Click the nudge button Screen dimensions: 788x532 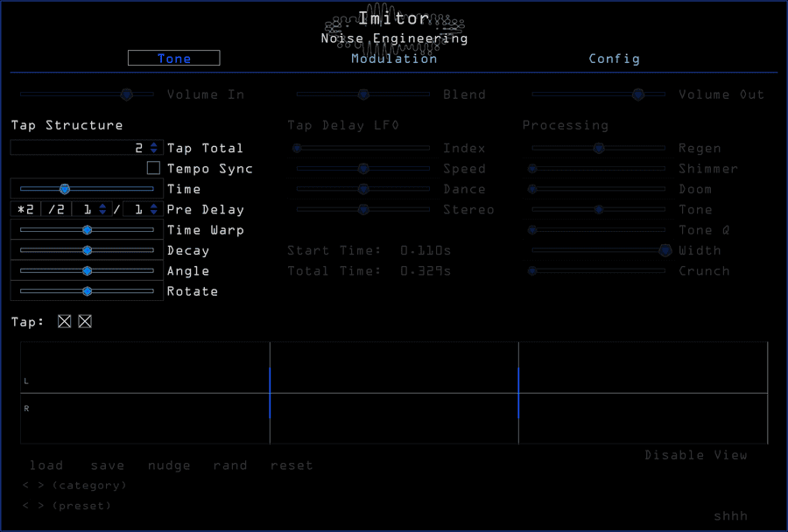tap(169, 465)
